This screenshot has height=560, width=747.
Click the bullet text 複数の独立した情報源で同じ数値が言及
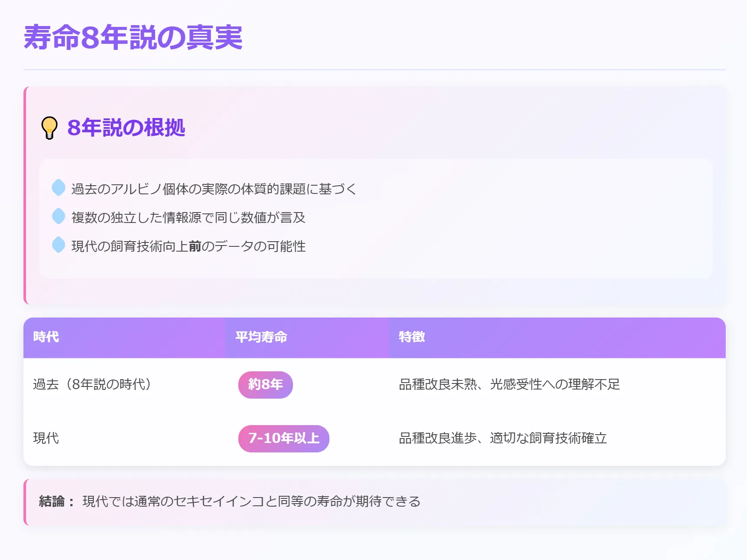click(188, 218)
